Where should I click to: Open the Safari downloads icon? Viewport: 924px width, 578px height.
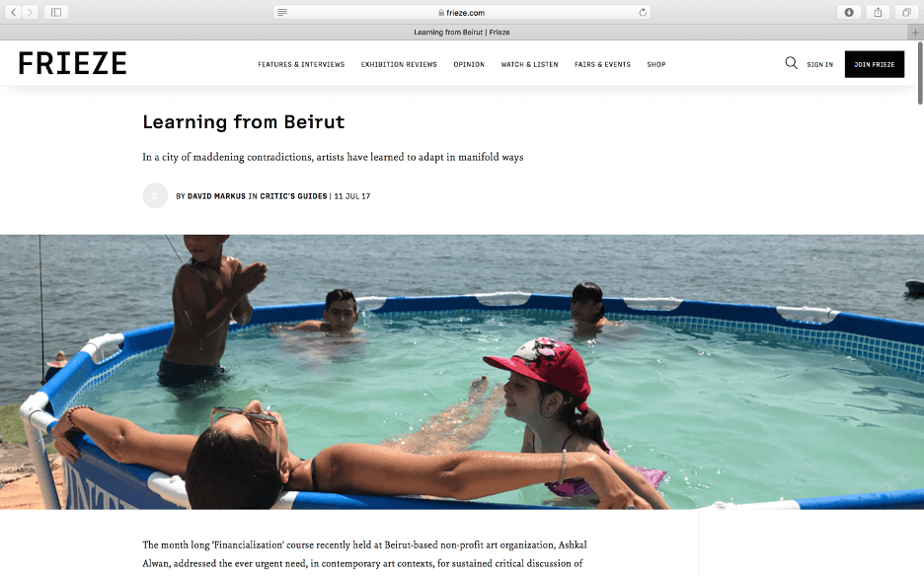click(849, 13)
